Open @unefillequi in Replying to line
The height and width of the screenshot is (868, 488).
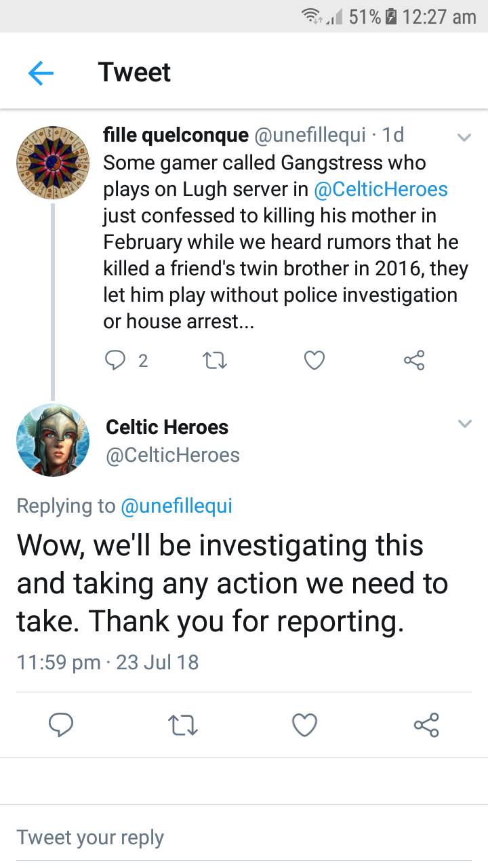click(x=176, y=506)
